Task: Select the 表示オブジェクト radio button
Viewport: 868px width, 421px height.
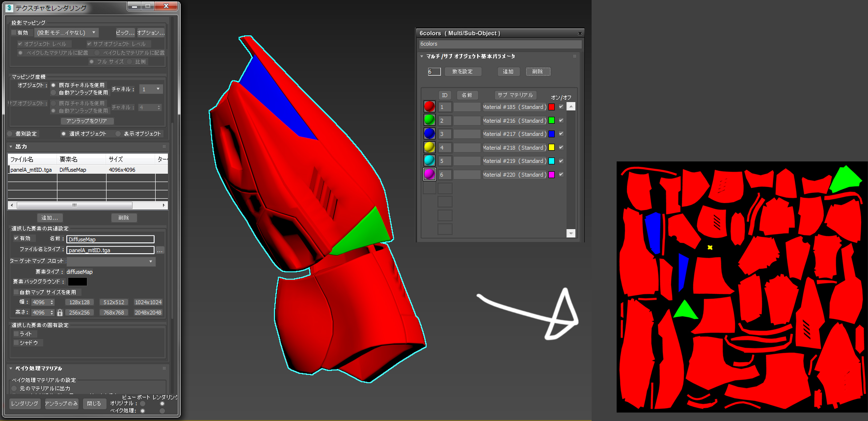Action: [x=118, y=133]
